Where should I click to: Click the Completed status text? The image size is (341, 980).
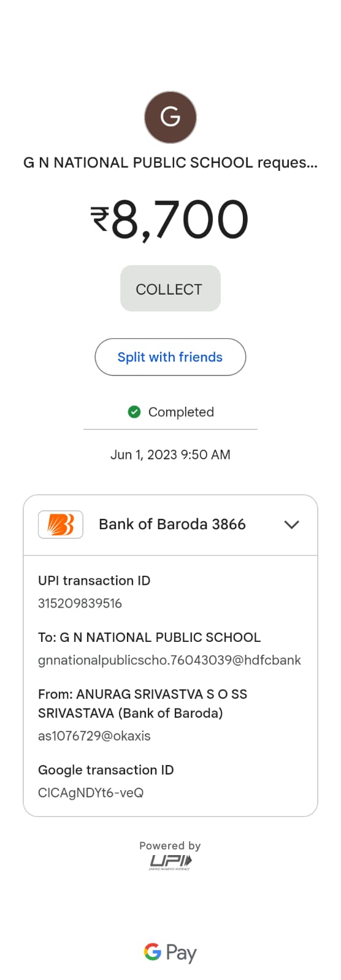[x=181, y=412]
